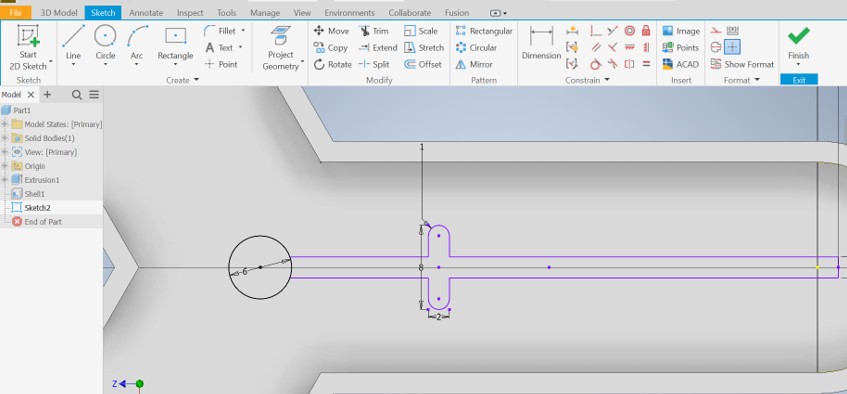Select the Stretch tool

pos(424,48)
